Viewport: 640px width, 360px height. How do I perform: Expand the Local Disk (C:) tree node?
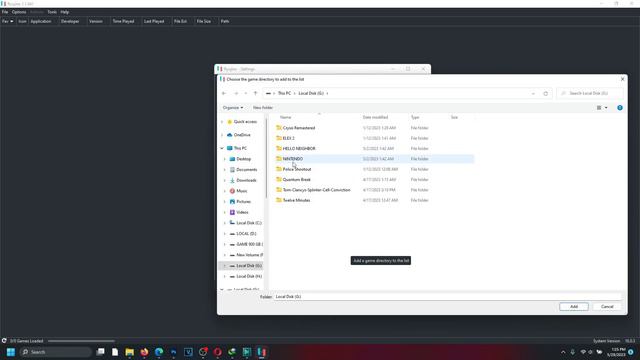tap(224, 223)
